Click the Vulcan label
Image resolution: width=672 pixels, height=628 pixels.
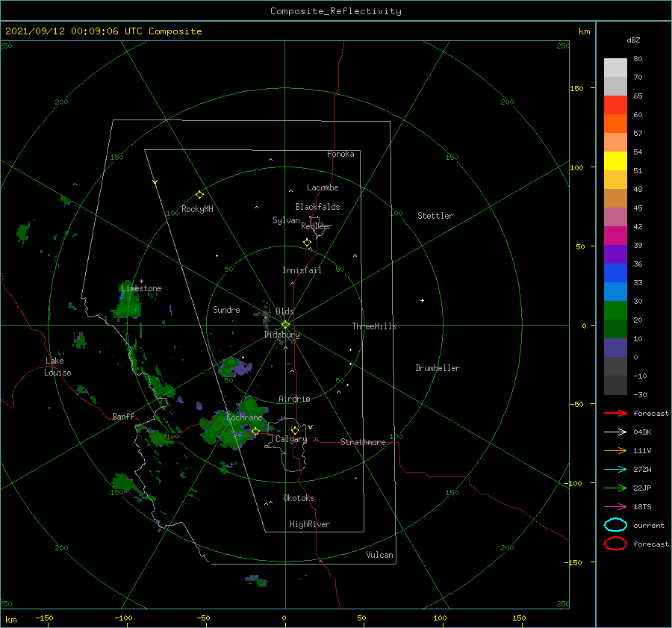(x=380, y=555)
